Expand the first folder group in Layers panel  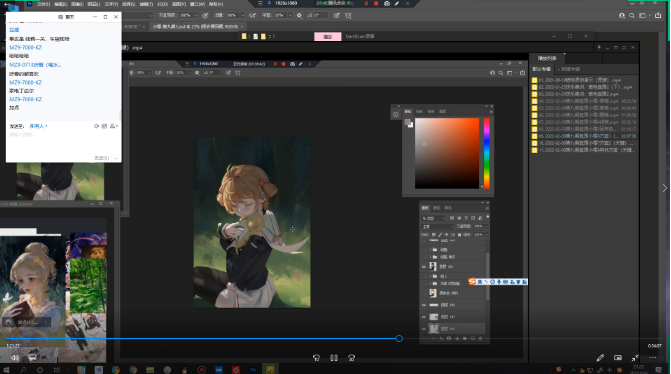(x=430, y=249)
